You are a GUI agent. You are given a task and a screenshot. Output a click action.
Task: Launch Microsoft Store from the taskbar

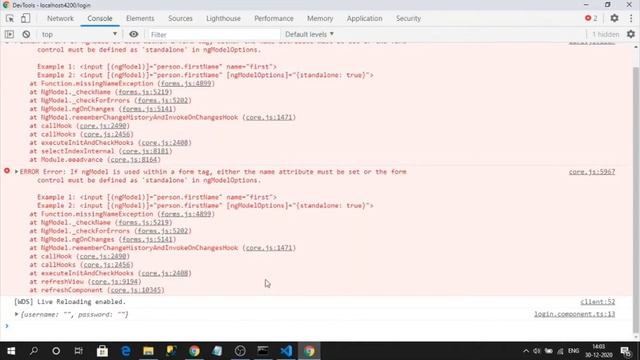[102, 351]
